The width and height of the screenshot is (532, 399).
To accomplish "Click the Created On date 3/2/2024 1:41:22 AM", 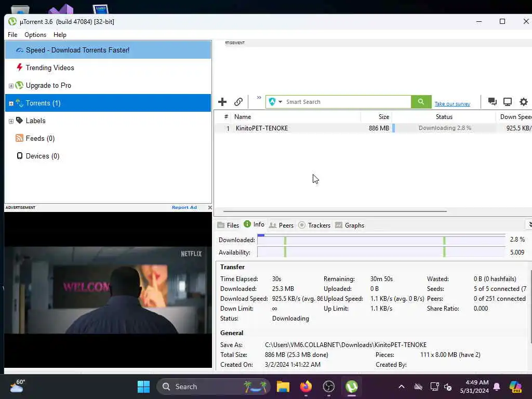I will 292,364.
